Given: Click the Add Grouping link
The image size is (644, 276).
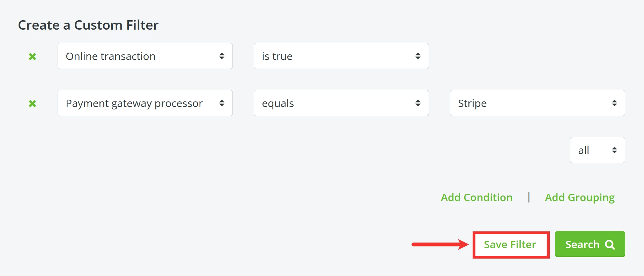Looking at the screenshot, I should pos(579,197).
